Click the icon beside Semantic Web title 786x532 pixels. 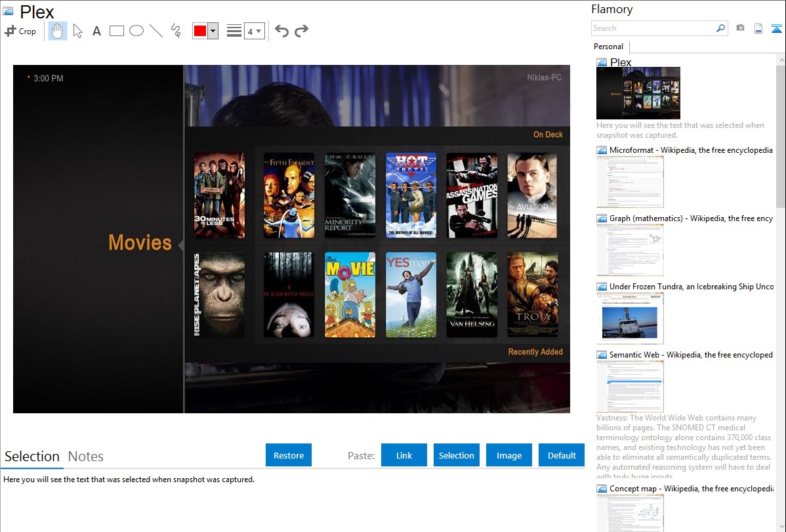(x=602, y=355)
